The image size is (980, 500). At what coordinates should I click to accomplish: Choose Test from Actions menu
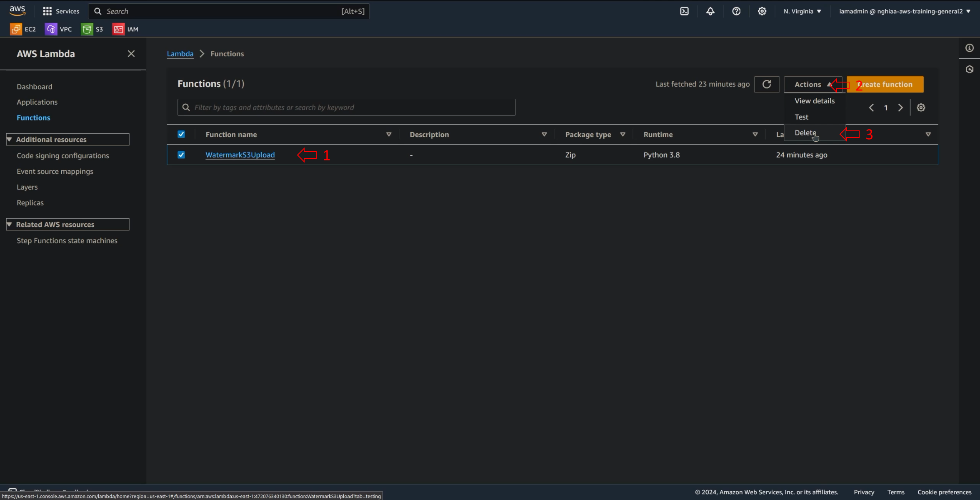click(x=815, y=117)
